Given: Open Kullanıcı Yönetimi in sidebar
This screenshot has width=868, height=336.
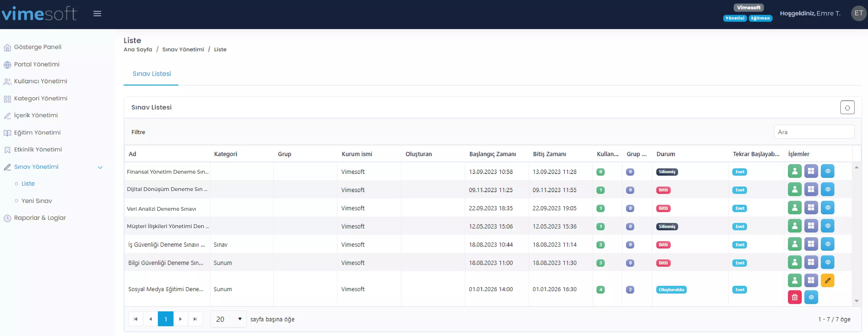Looking at the screenshot, I should (x=40, y=82).
